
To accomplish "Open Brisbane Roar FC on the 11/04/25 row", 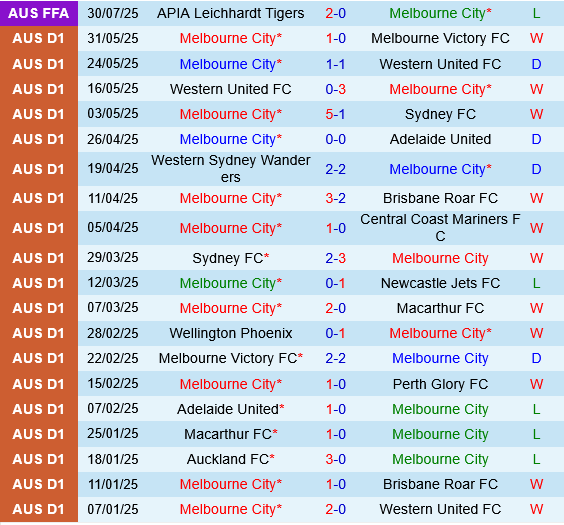I will pyautogui.click(x=440, y=198).
